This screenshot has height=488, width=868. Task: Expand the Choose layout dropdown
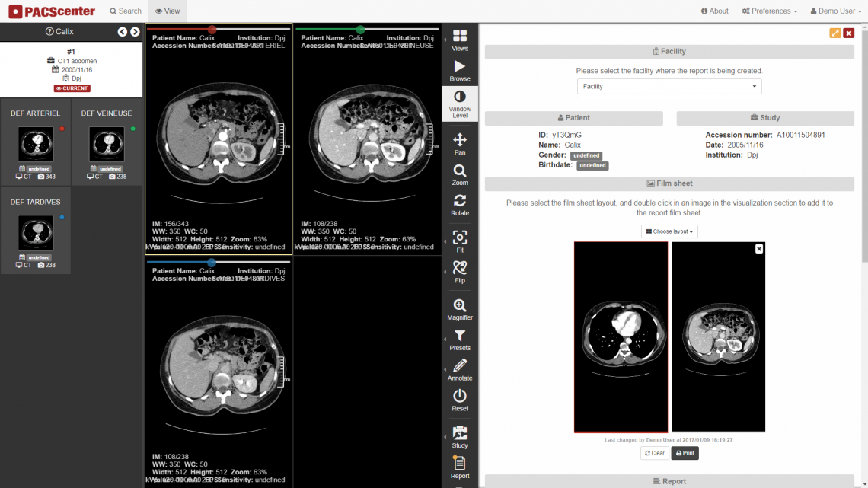[x=669, y=231]
